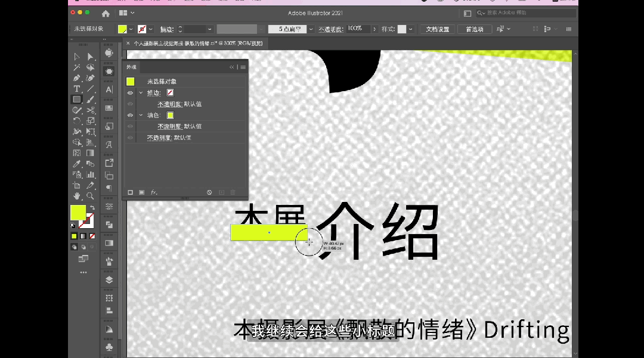Select the Column Graph tool

[91, 175]
